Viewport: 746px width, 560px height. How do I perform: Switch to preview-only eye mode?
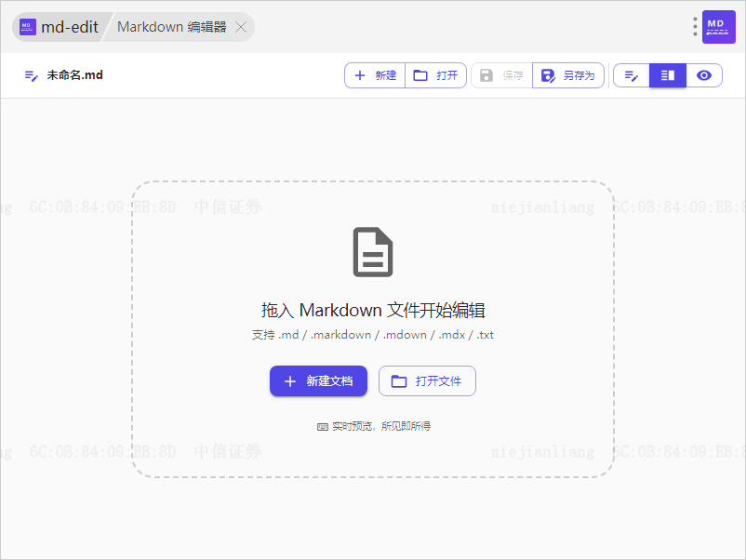coord(704,75)
